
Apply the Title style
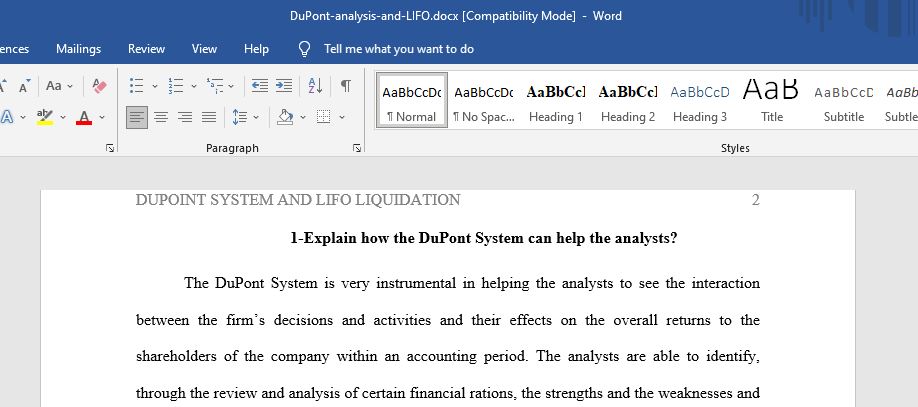point(772,99)
